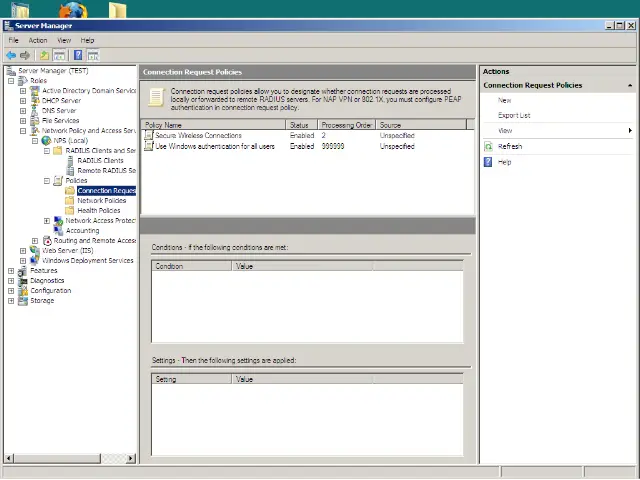Click Help in the Actions pane

pyautogui.click(x=504, y=162)
